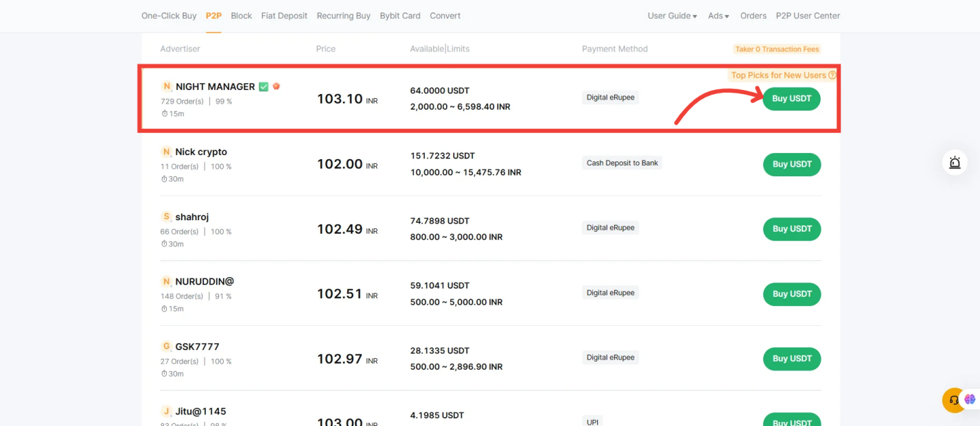980x426 pixels.
Task: Click the Taker 0 Transaction Fees badge
Action: point(777,49)
